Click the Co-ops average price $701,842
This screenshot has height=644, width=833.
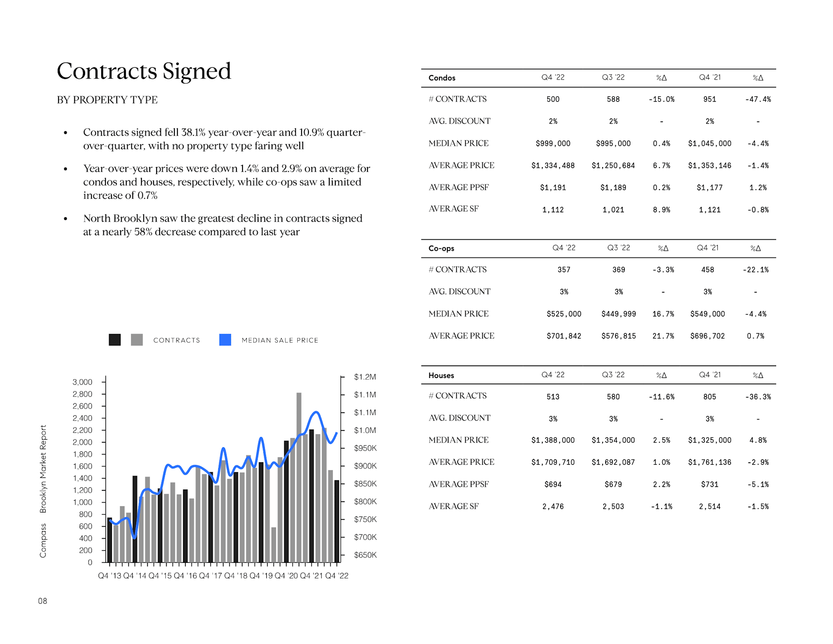pos(564,336)
